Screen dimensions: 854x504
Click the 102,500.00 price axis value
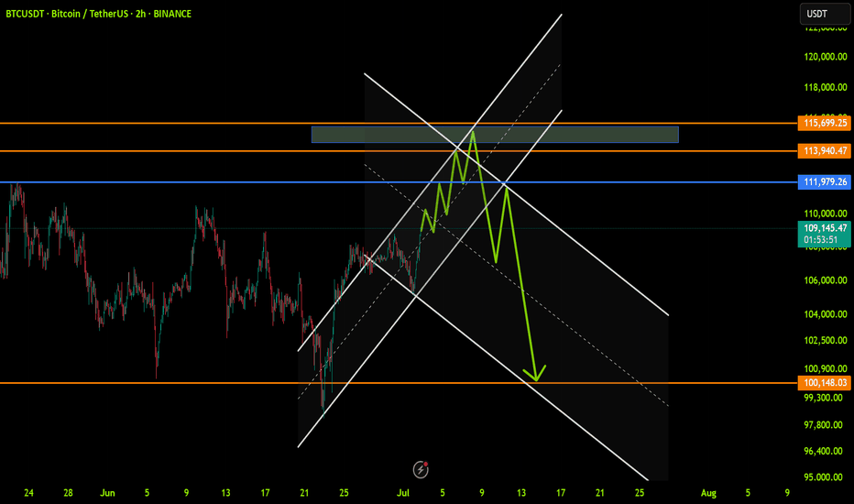(826, 341)
